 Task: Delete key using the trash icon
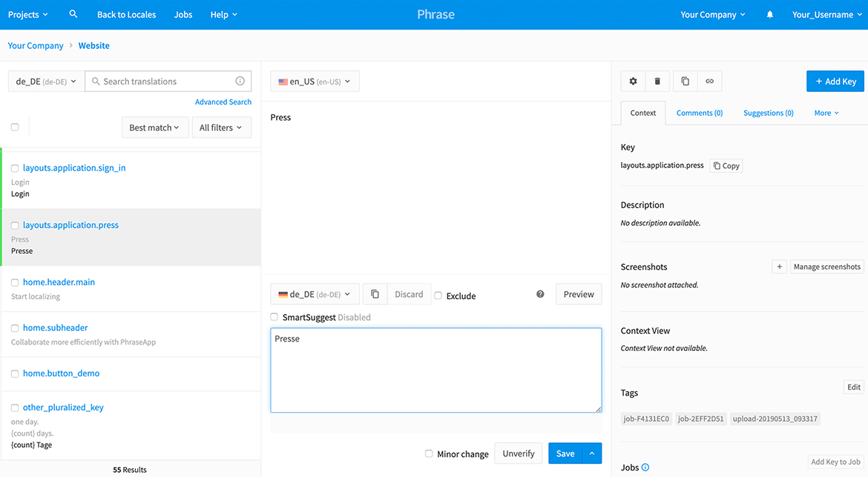pos(657,81)
